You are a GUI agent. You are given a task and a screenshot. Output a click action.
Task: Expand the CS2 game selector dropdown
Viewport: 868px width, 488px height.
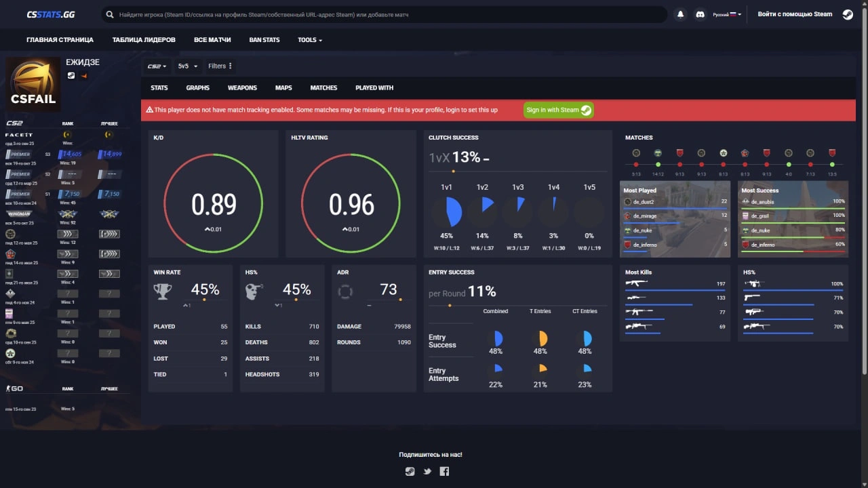157,66
